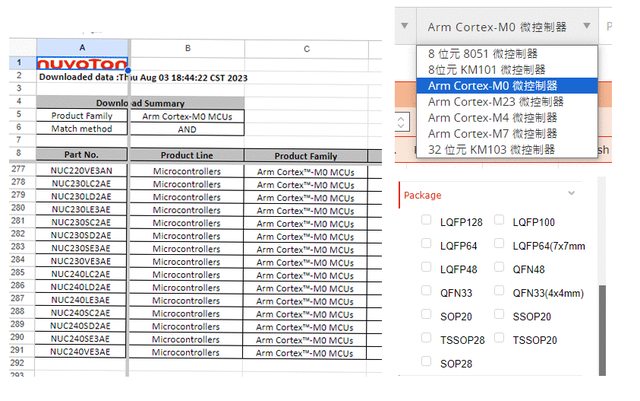Choose Arm Cortex-M23 微控制器 from list
This screenshot has height=401, width=640.
(x=495, y=102)
